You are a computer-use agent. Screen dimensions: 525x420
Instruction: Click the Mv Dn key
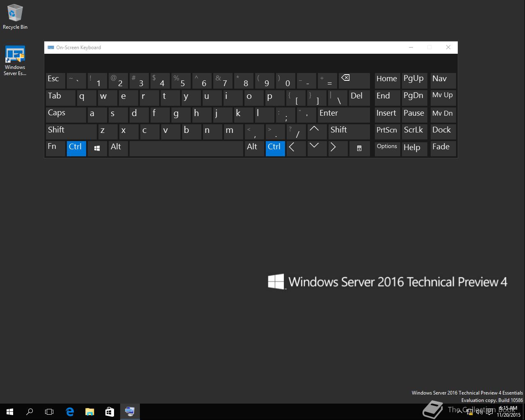(x=443, y=115)
